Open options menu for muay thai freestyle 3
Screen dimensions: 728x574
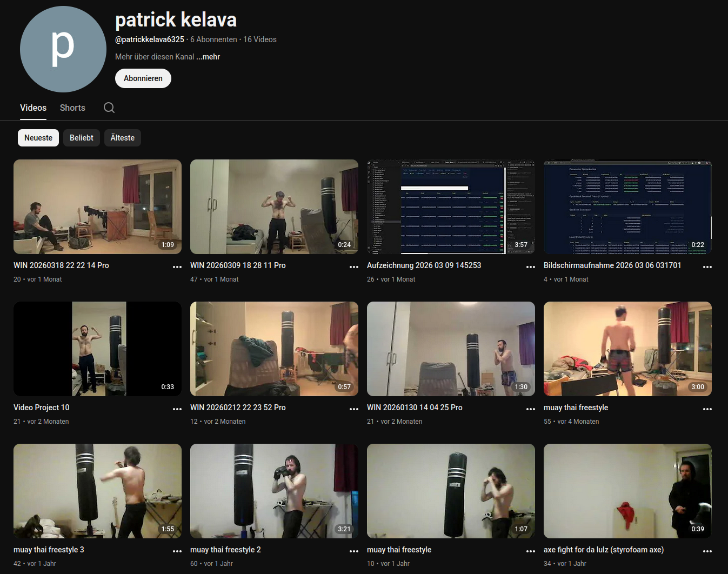177,551
